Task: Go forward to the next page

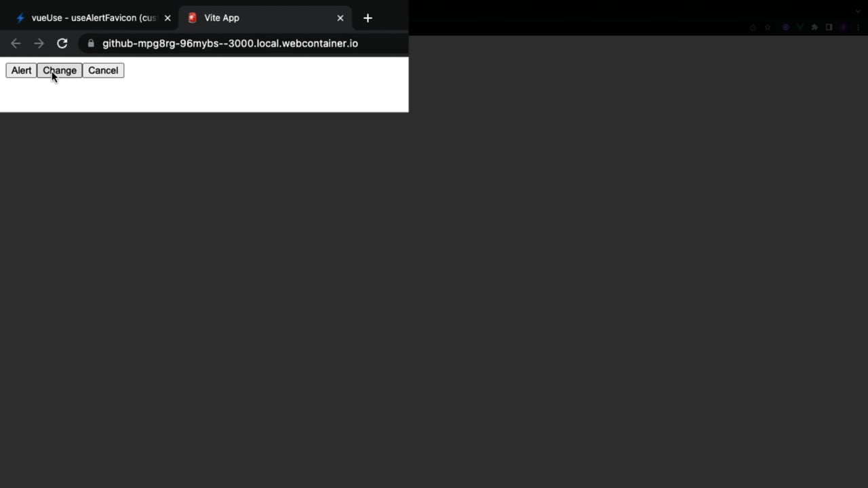Action: point(39,43)
